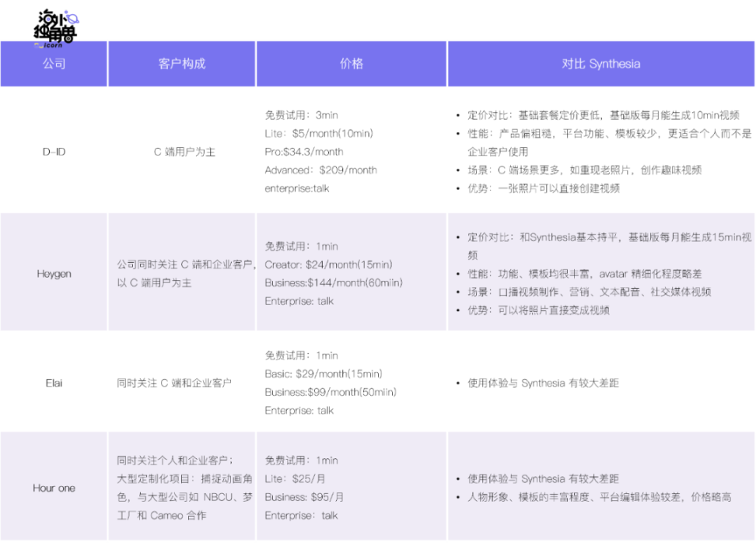
Task: Click the 对比 Synthesia column header
Action: [x=600, y=64]
